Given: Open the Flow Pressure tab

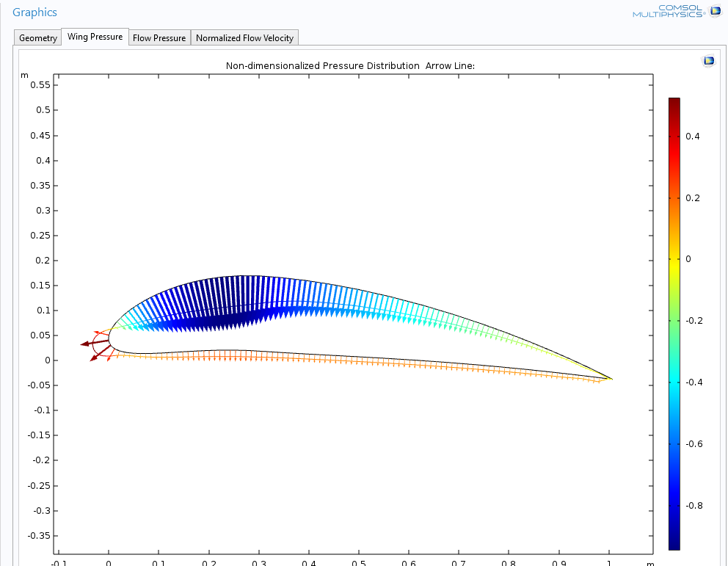Looking at the screenshot, I should point(159,38).
